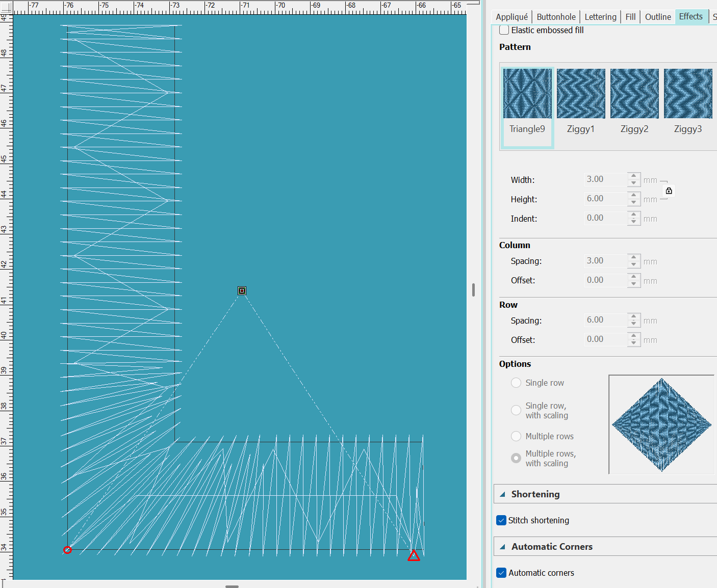
Task: Decrease Column Offset with down arrow
Action: [x=634, y=284]
